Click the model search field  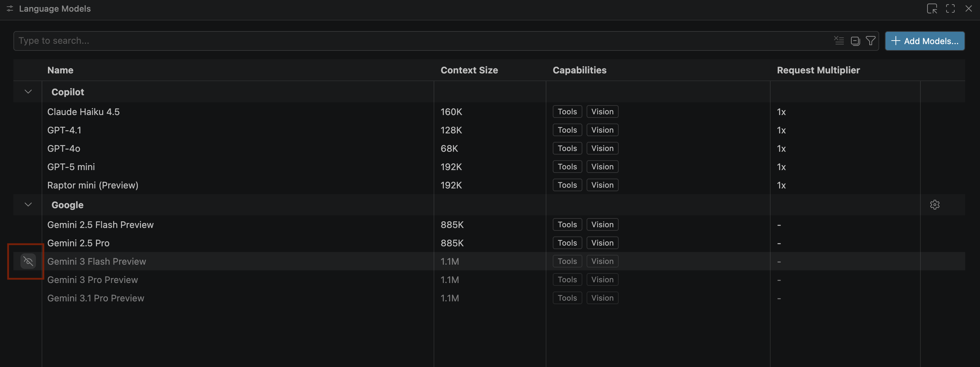pyautogui.click(x=418, y=41)
